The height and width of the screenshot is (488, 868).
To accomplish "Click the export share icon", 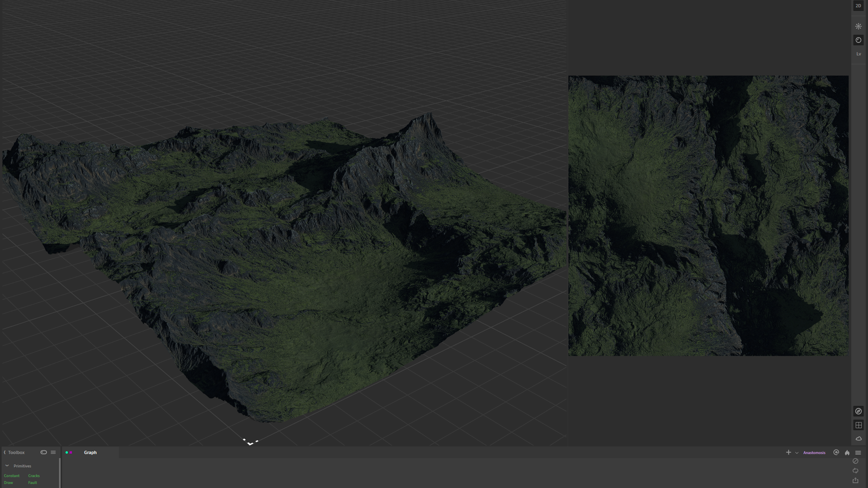I will pyautogui.click(x=855, y=480).
